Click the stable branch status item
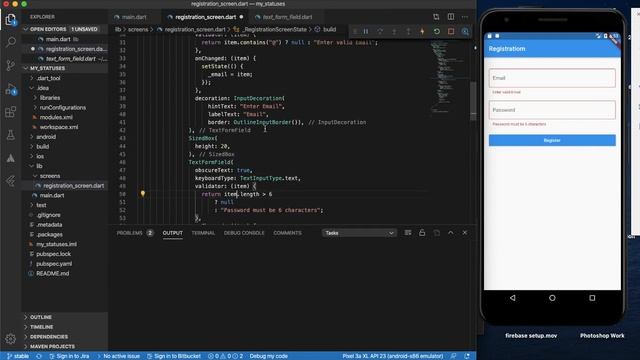The height and width of the screenshot is (360, 640). 18,356
